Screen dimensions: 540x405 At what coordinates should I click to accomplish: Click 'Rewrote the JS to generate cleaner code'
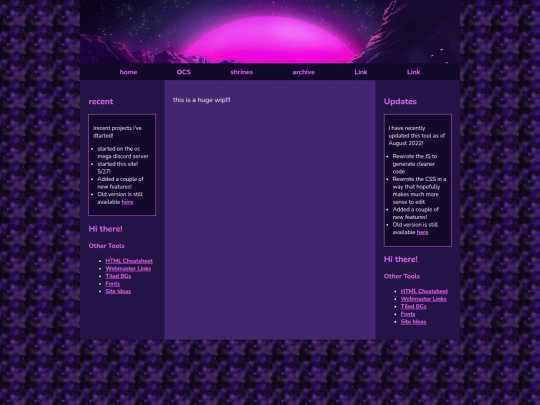click(x=415, y=164)
